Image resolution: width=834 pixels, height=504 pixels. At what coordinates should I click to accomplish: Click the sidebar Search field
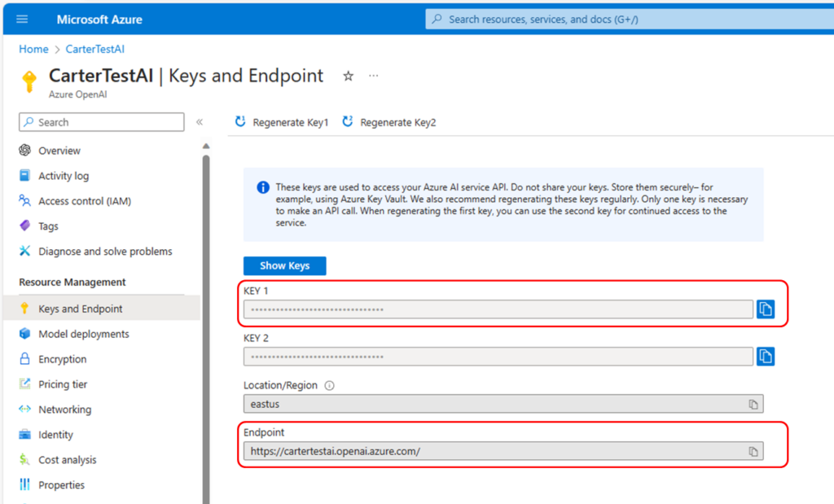[x=102, y=122]
